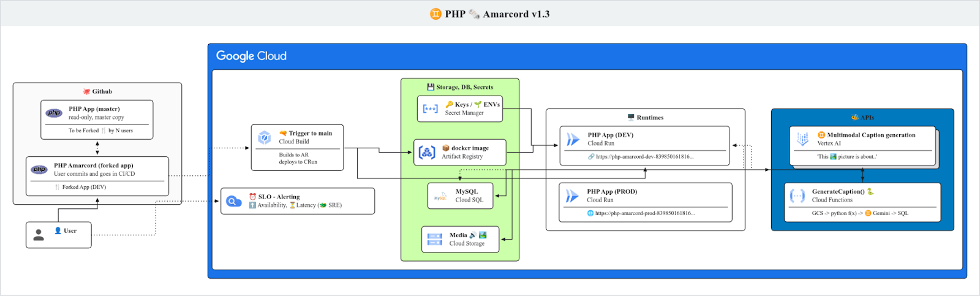980x296 pixels.
Task: Select the Github group title
Action: [x=98, y=91]
